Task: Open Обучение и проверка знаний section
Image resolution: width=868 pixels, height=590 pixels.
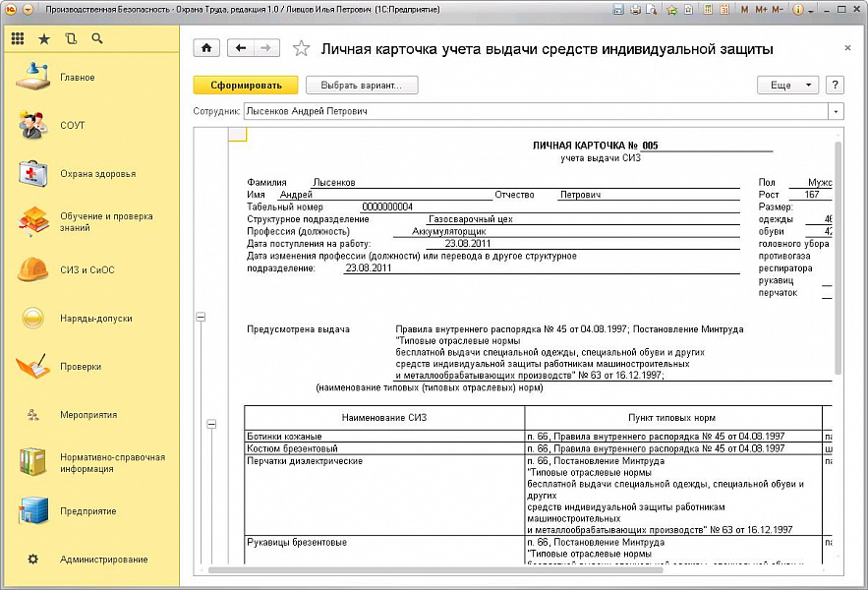Action: coord(106,221)
